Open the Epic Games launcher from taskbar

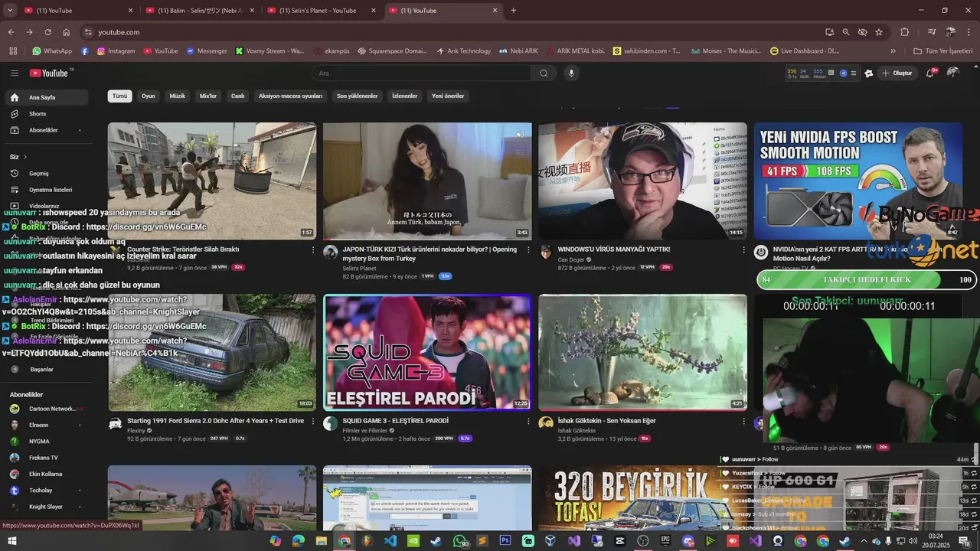[665, 540]
